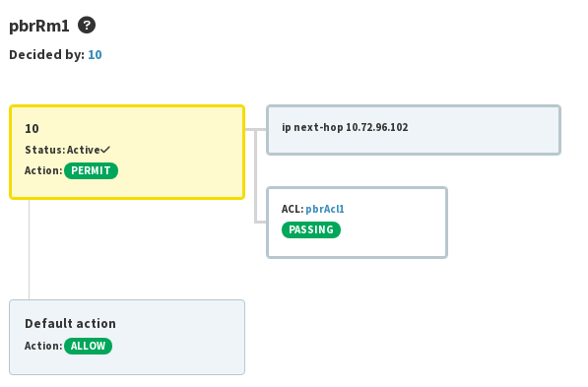
Task: Select the Default action box
Action: [127, 337]
